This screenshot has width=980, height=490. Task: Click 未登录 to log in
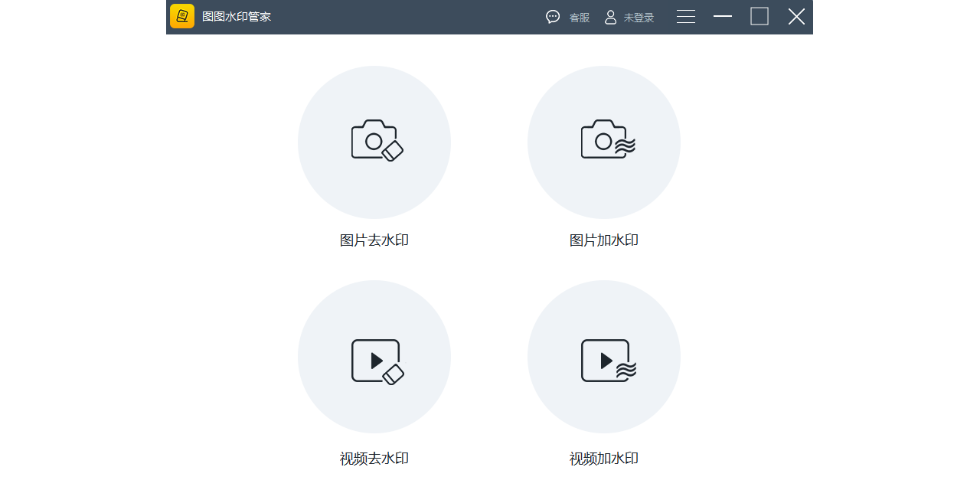click(x=639, y=18)
